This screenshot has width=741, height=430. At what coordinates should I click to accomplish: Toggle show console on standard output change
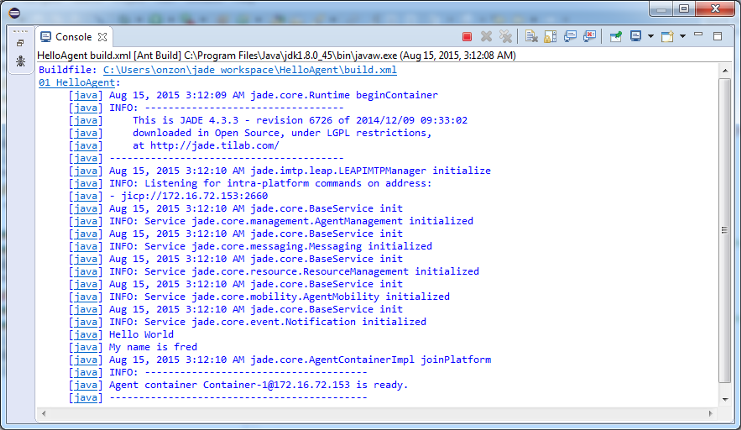(570, 36)
